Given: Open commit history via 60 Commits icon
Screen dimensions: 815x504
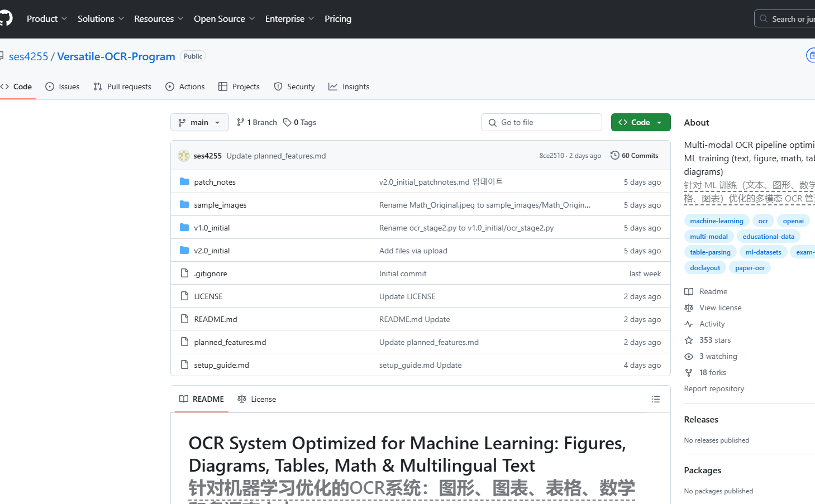Looking at the screenshot, I should [615, 155].
